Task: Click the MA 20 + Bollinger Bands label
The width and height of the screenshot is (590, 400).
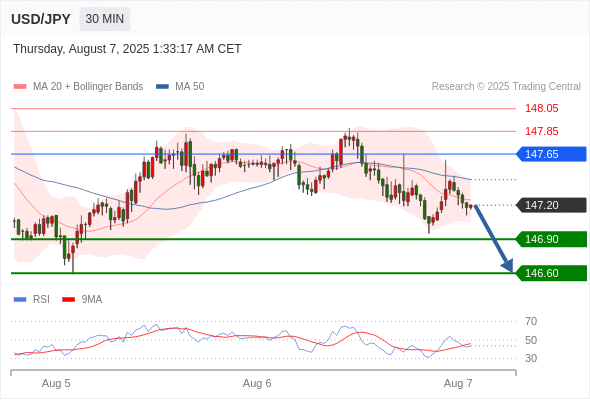Action: [x=88, y=87]
